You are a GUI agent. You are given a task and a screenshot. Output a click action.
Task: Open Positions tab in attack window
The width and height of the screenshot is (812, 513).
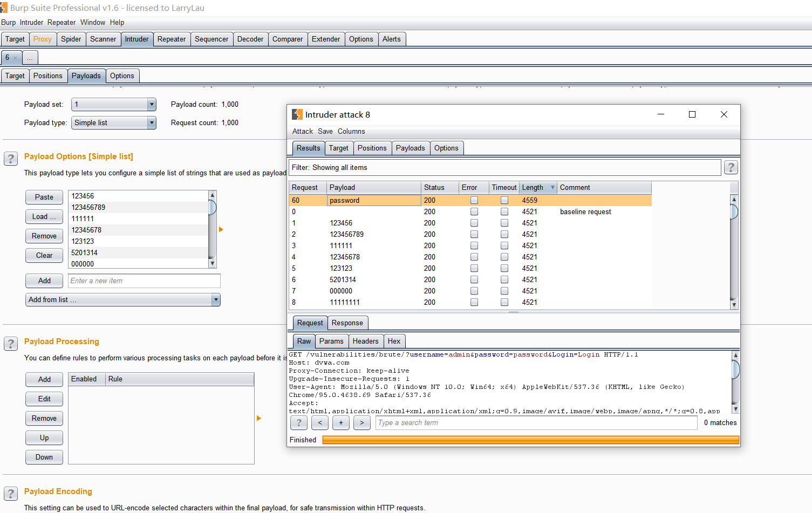pyautogui.click(x=372, y=148)
